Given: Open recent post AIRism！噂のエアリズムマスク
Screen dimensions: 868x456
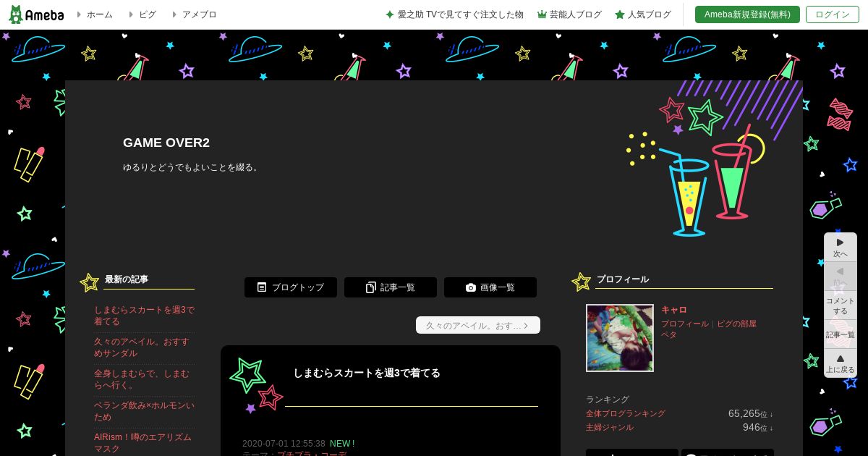Looking at the screenshot, I should pyautogui.click(x=144, y=443).
